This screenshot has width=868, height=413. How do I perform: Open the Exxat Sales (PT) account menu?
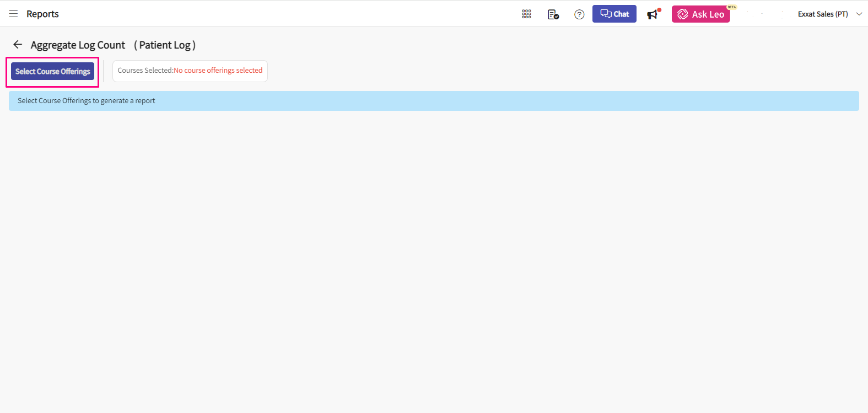point(822,14)
